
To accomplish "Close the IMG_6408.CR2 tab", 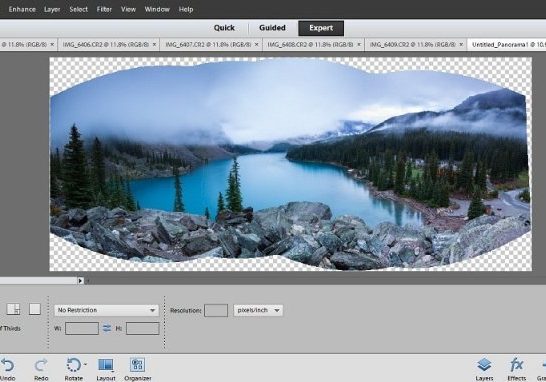I will coord(359,45).
